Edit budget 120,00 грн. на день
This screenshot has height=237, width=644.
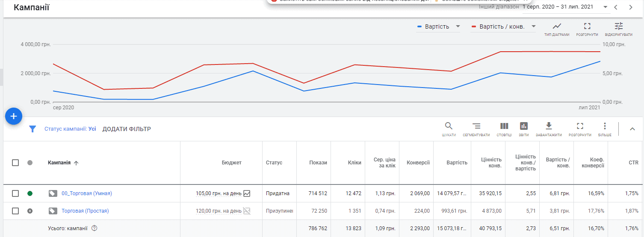pyautogui.click(x=219, y=211)
